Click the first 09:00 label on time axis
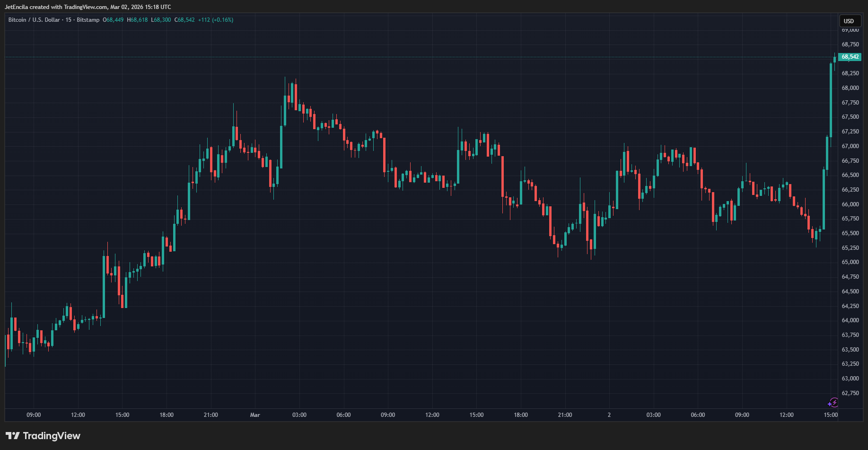Viewport: 868px width, 450px height. click(x=34, y=415)
